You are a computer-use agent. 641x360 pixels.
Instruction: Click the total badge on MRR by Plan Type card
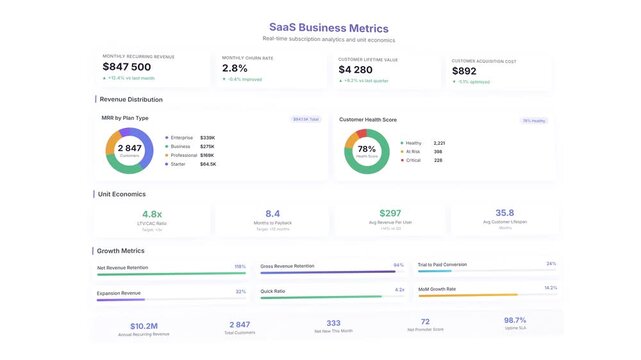point(306,119)
